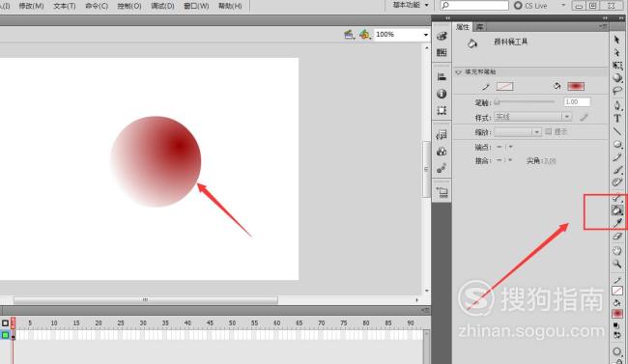Open the 窗口(W) menu
628x364 pixels.
point(196,6)
